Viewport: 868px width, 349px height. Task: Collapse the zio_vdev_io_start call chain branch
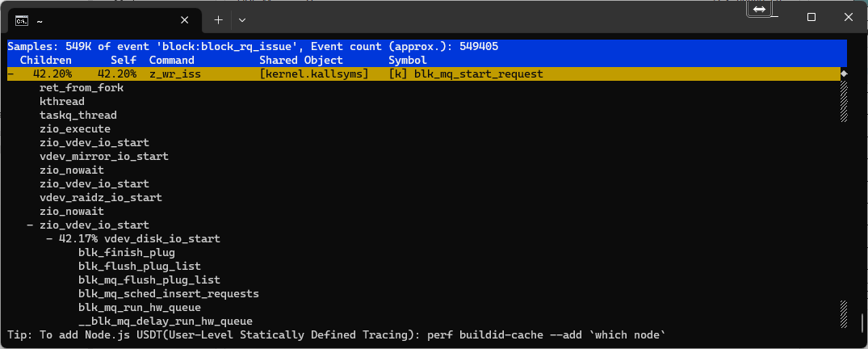30,225
